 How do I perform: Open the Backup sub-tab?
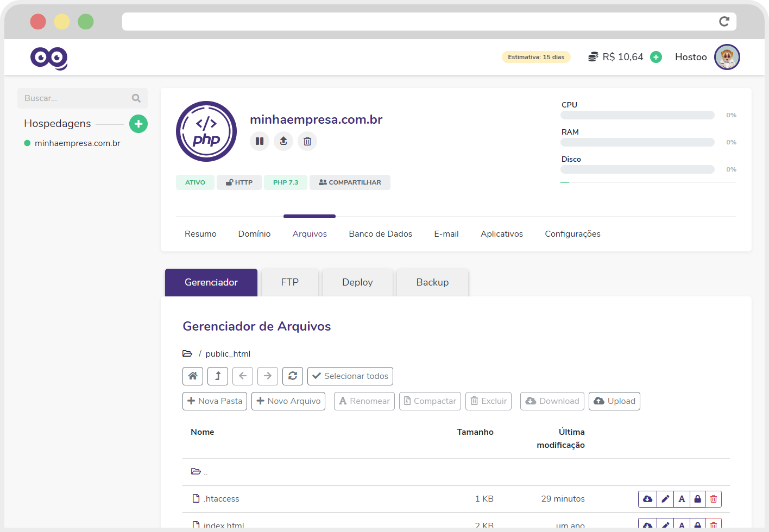(432, 282)
